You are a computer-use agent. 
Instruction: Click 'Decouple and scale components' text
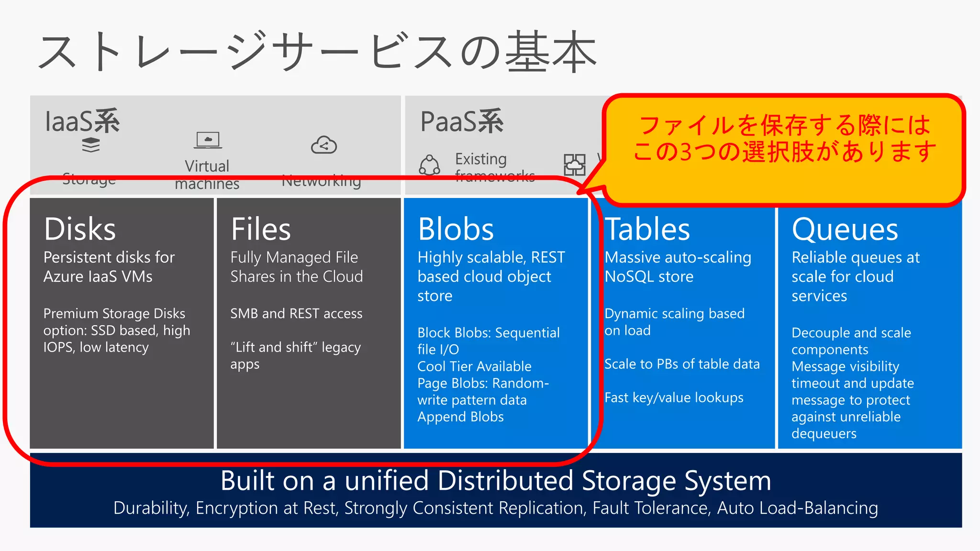pyautogui.click(x=851, y=341)
